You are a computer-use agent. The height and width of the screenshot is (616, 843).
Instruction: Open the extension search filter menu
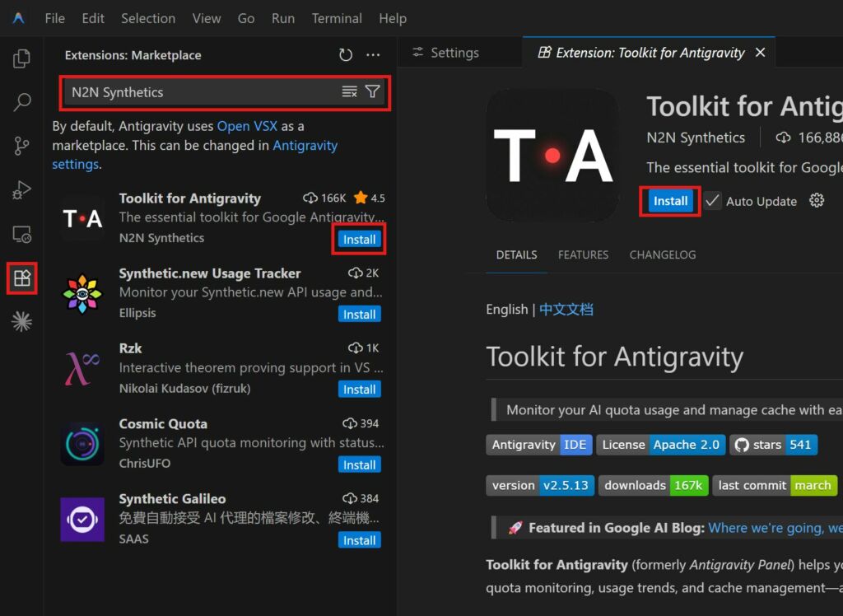tap(373, 92)
